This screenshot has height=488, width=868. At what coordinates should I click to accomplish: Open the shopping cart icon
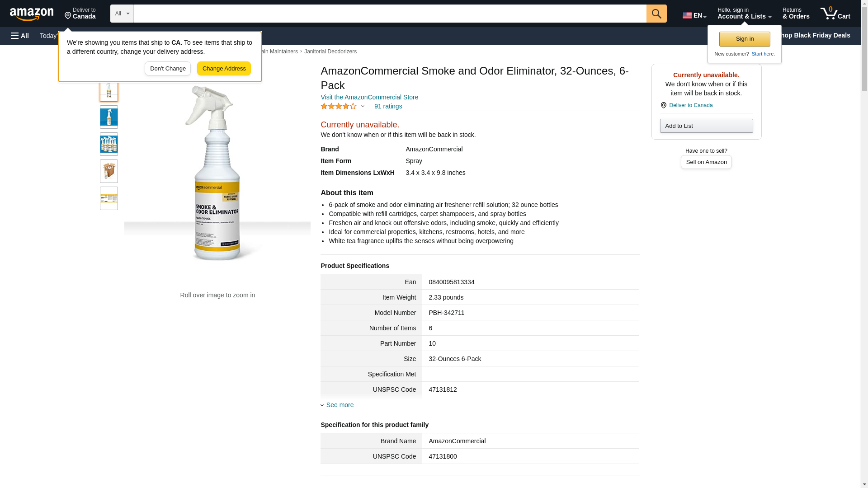(835, 13)
